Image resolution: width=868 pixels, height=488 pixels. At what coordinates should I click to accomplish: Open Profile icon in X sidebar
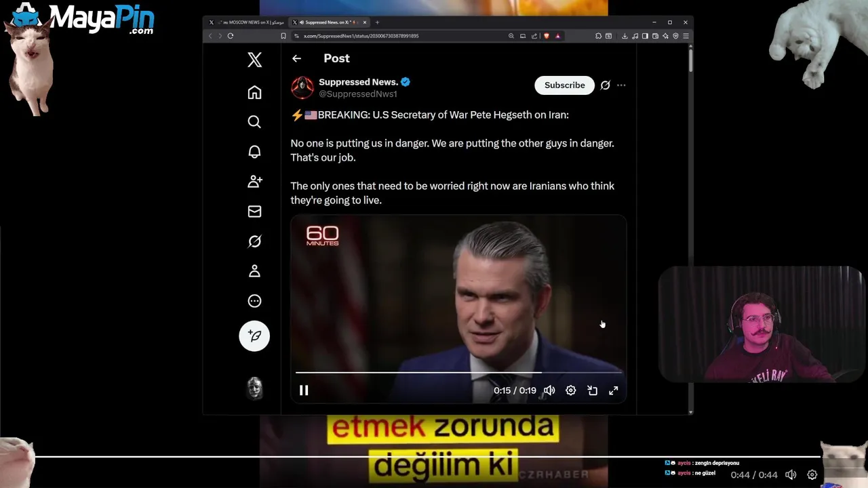click(x=254, y=271)
